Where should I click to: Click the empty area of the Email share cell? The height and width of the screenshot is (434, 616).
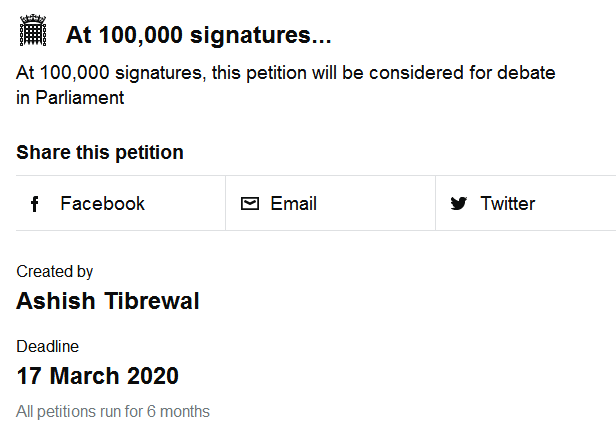pyautogui.click(x=375, y=203)
